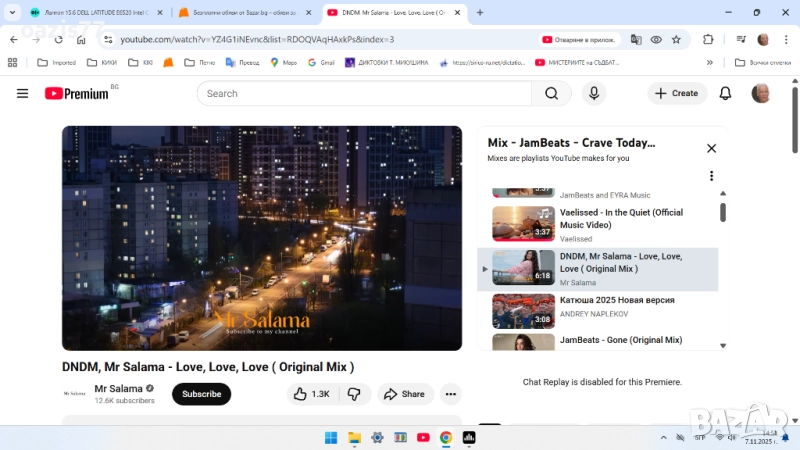Dislike the video with thumbs down
The height and width of the screenshot is (450, 800).
click(354, 394)
